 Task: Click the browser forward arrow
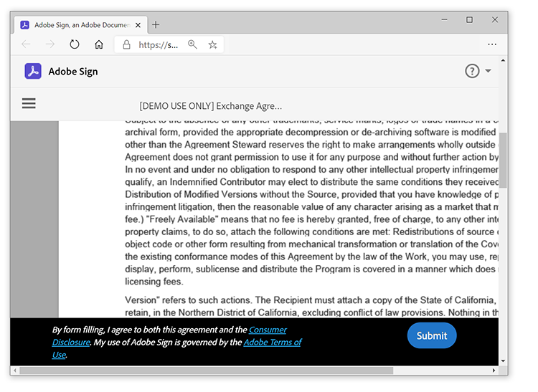coord(50,44)
